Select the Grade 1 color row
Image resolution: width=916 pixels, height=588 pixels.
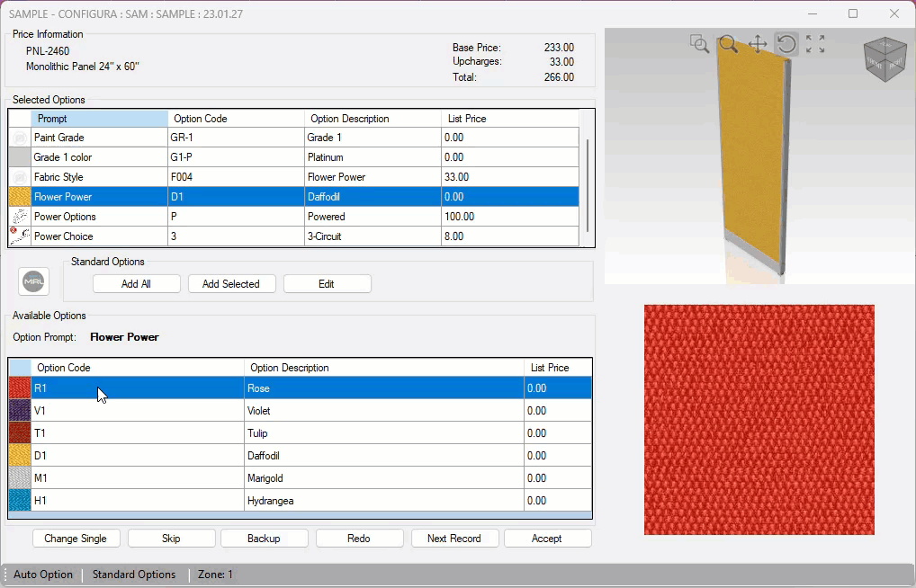click(x=294, y=157)
